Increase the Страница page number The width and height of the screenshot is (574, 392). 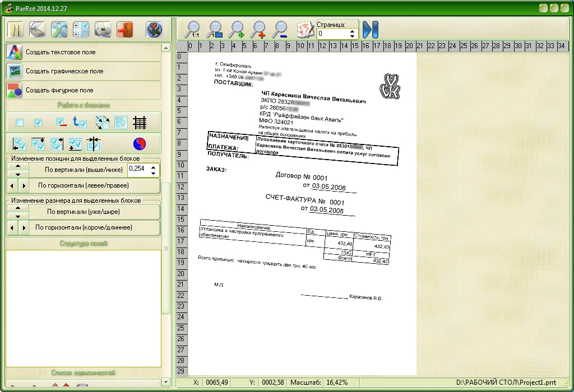352,31
